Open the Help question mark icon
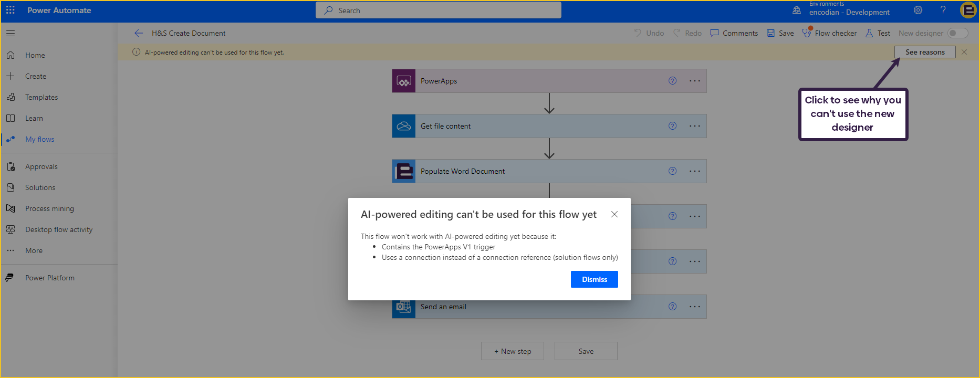This screenshot has height=378, width=980. [943, 10]
